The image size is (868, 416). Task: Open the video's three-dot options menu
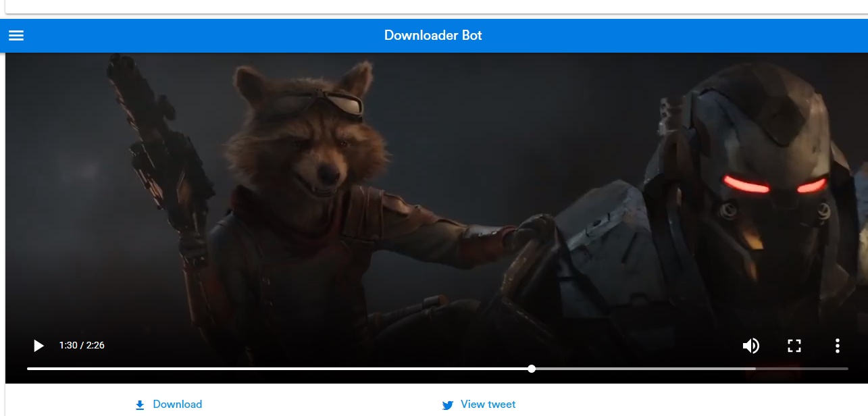coord(838,346)
